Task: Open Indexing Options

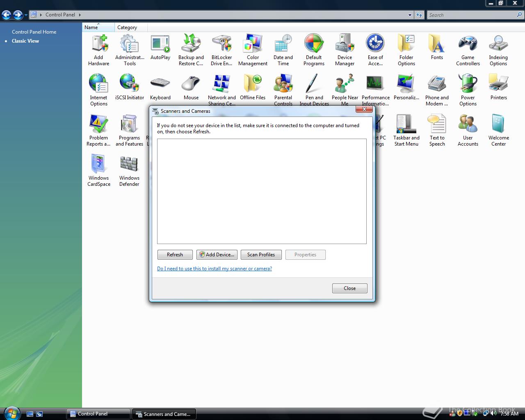Action: click(498, 50)
